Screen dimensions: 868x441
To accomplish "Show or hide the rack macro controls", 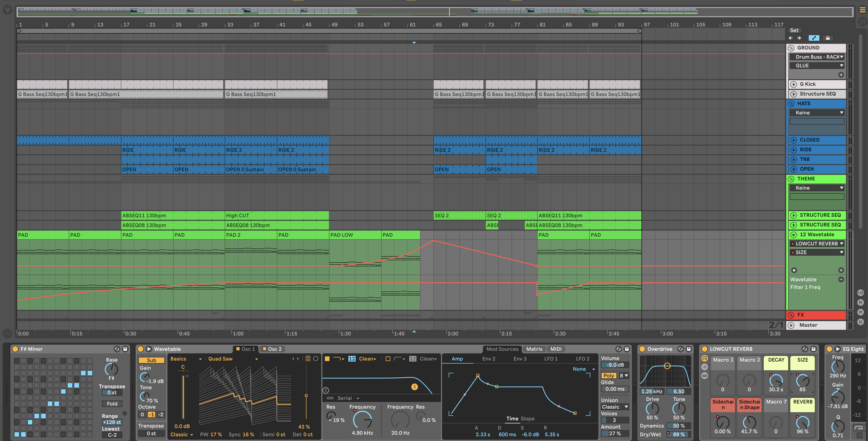I will (x=704, y=358).
